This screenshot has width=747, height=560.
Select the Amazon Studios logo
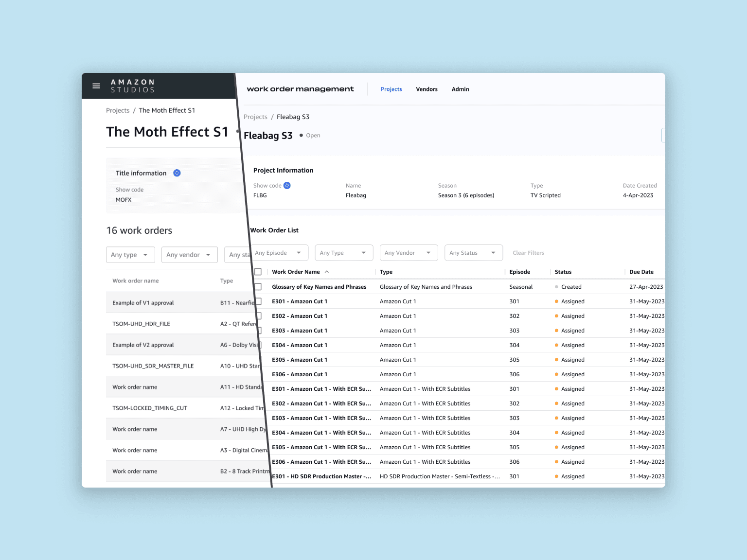132,86
